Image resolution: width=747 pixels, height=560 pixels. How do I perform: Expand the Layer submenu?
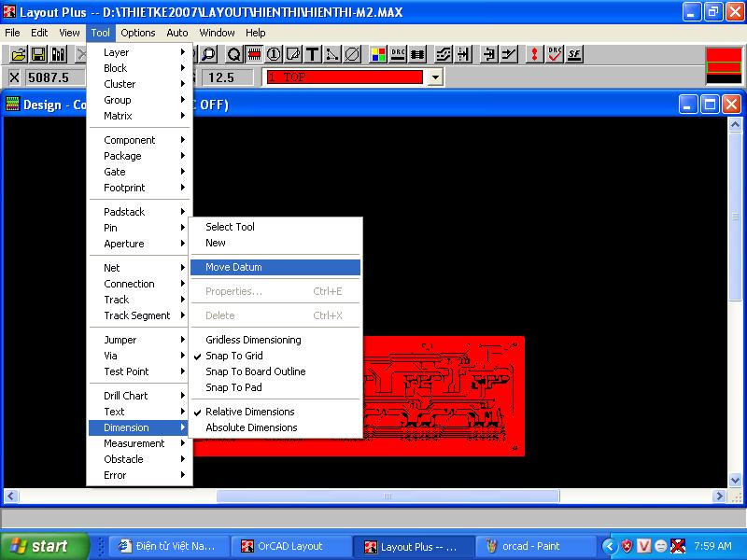pyautogui.click(x=140, y=52)
